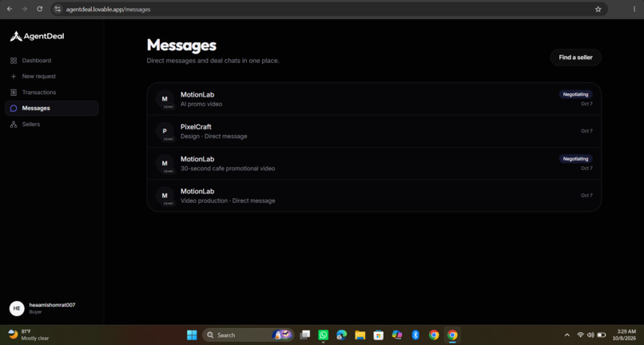644x345 pixels.
Task: Click the HE user avatar
Action: [x=17, y=308]
